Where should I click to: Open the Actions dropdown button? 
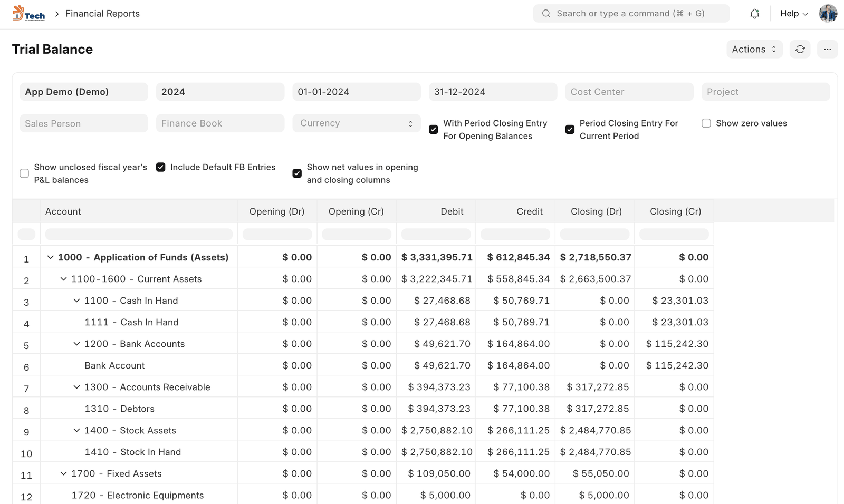point(754,49)
